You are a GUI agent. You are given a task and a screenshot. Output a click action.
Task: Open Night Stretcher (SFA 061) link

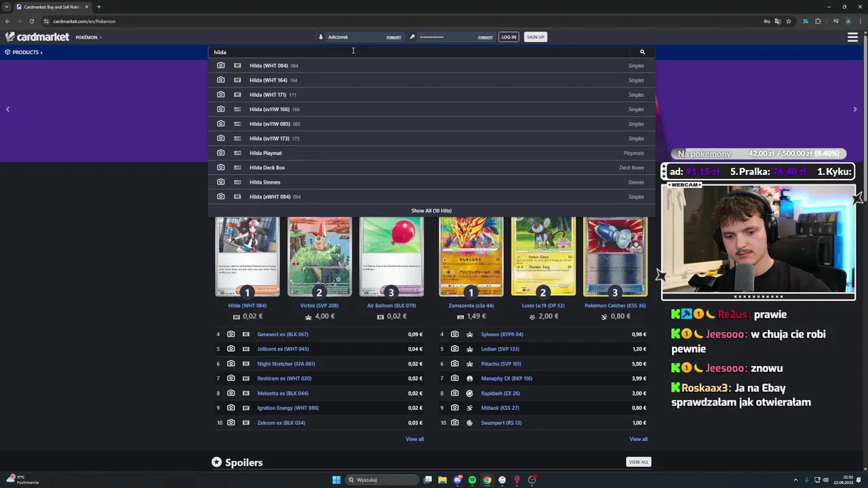click(286, 364)
